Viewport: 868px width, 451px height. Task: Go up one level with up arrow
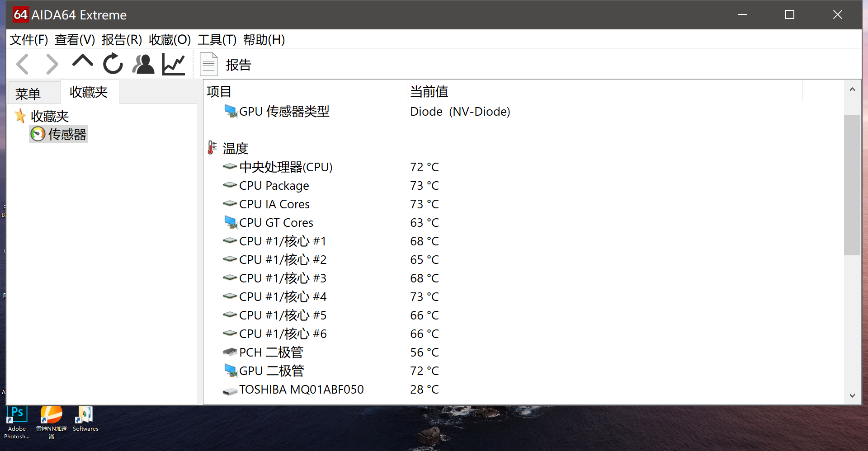82,62
